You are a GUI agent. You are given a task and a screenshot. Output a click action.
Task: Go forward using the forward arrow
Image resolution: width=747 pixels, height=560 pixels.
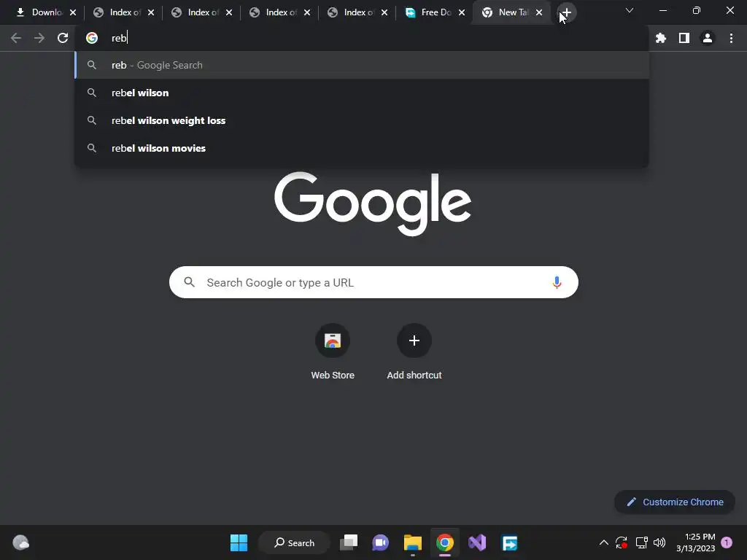(x=39, y=38)
